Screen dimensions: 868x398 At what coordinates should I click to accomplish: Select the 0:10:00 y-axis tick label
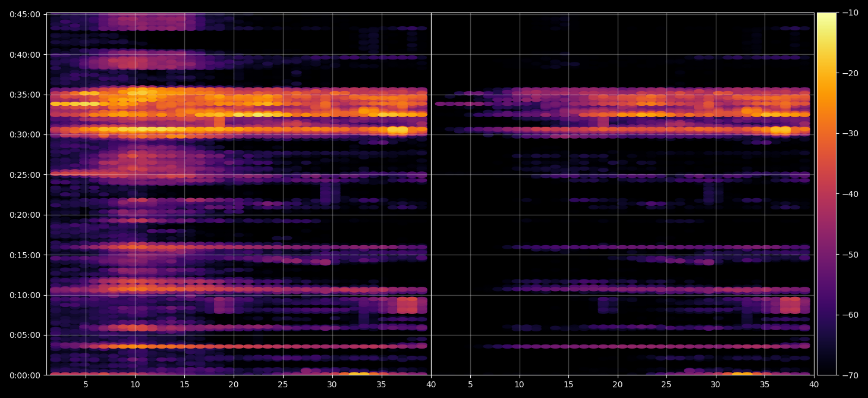25,295
